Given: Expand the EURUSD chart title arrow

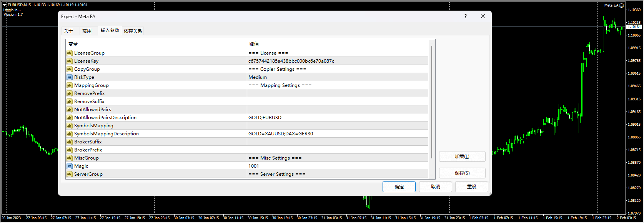Looking at the screenshot, I should (5, 5).
